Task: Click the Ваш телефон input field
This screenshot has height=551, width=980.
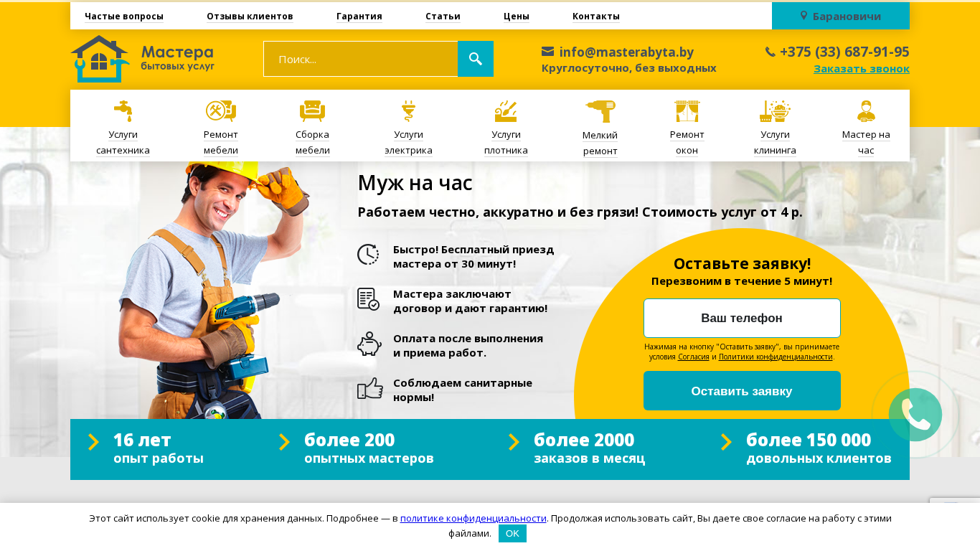Action: (742, 318)
